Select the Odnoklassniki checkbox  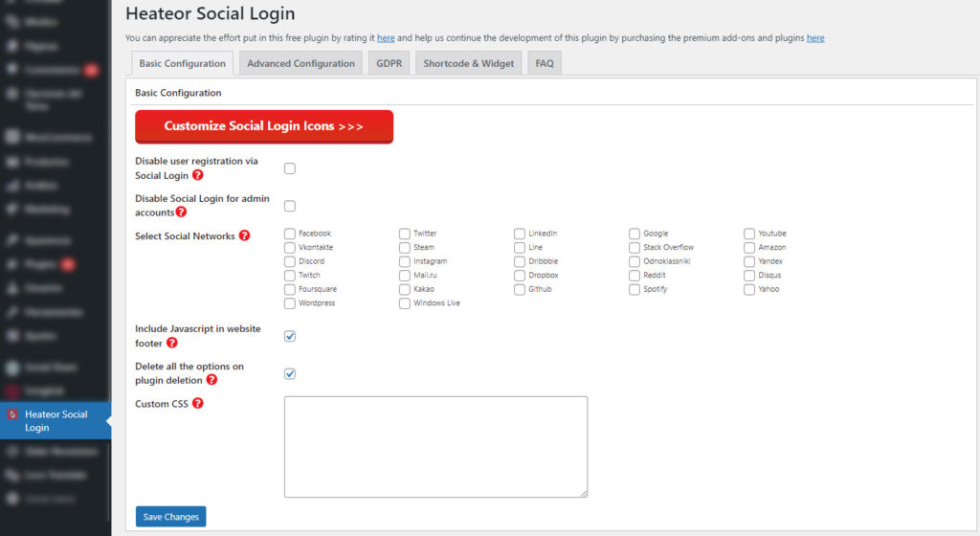tap(635, 261)
